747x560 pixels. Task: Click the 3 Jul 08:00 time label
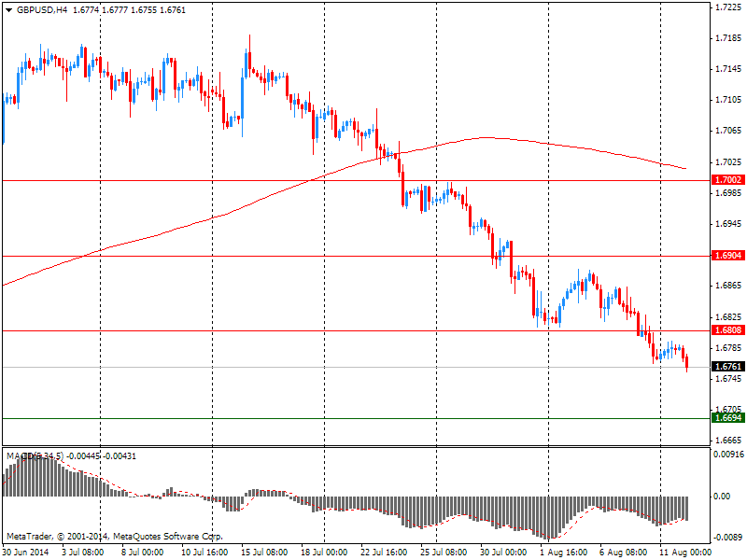(x=83, y=553)
